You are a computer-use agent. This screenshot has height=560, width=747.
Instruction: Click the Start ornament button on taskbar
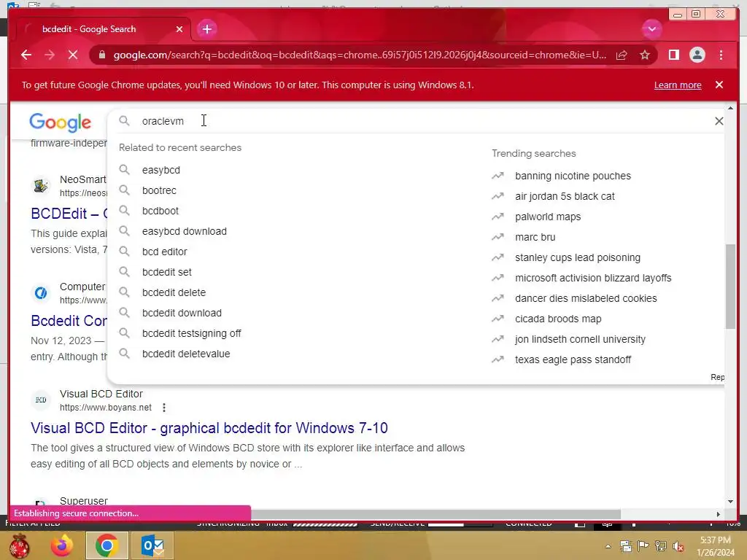click(20, 545)
